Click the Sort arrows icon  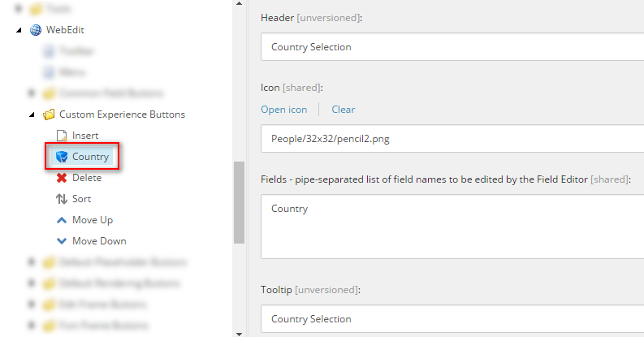[62, 199]
